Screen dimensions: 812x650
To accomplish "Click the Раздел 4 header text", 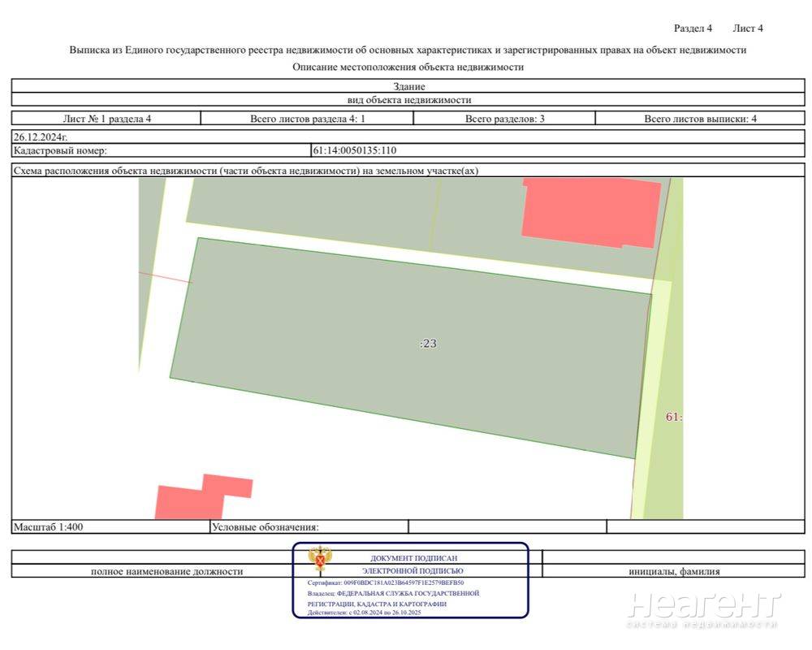I will pyautogui.click(x=693, y=28).
